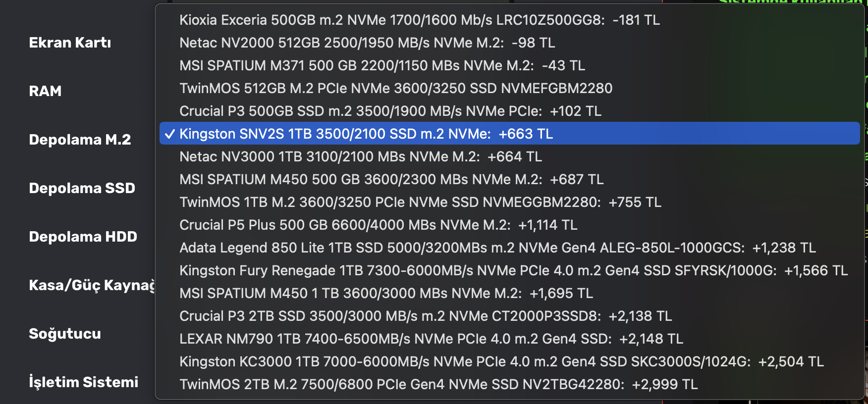
Task: Select Crucial P5 Plus 500 GB option
Action: (x=378, y=225)
